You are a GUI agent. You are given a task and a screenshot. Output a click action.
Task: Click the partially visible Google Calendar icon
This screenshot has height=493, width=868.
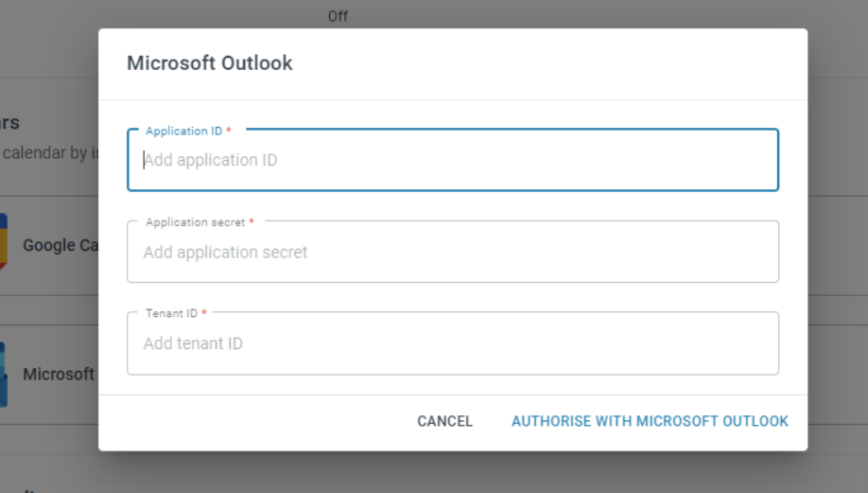pyautogui.click(x=4, y=241)
